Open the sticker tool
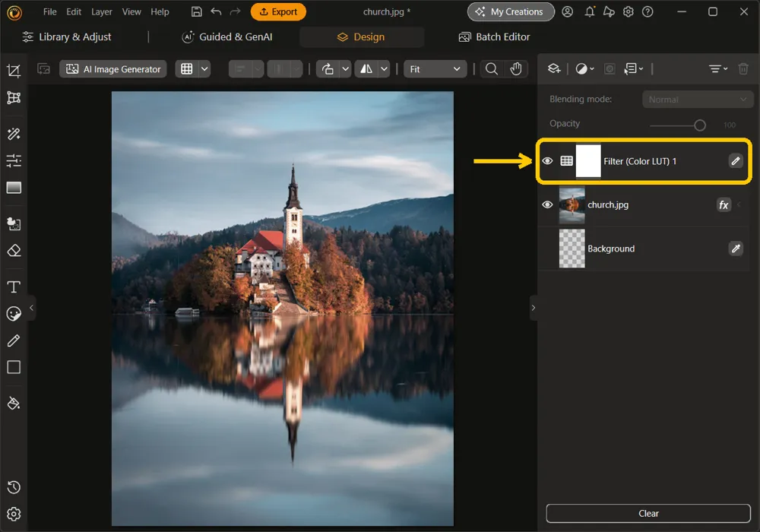This screenshot has height=532, width=760. (x=14, y=314)
